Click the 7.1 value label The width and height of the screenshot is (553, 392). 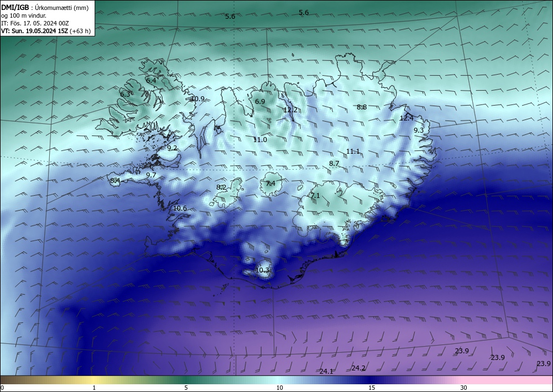coord(315,195)
